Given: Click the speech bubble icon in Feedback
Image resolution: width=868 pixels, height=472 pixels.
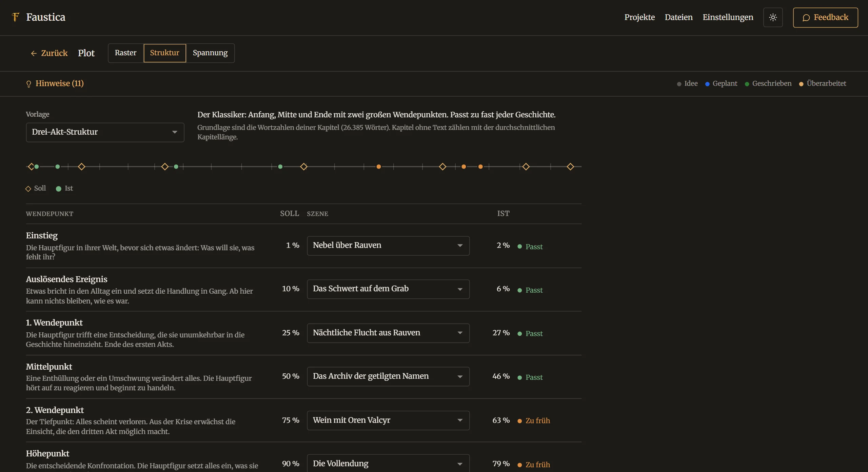Looking at the screenshot, I should pyautogui.click(x=806, y=18).
